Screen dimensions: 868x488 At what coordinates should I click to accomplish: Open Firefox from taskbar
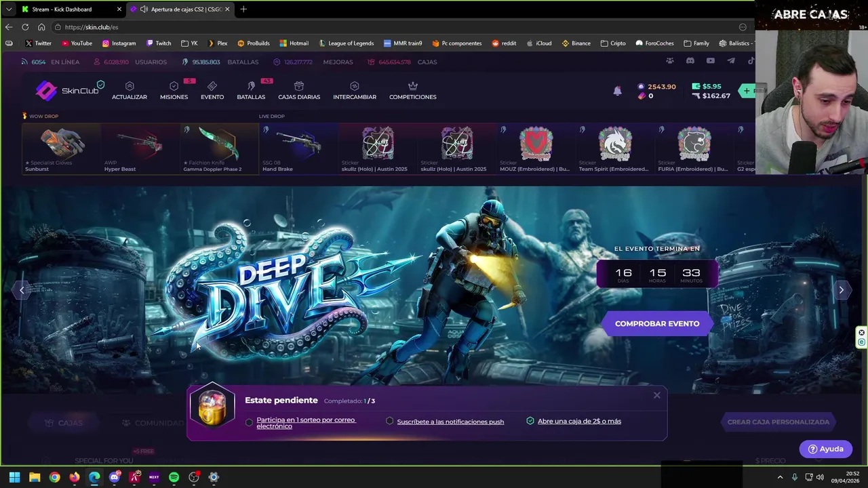click(75, 477)
